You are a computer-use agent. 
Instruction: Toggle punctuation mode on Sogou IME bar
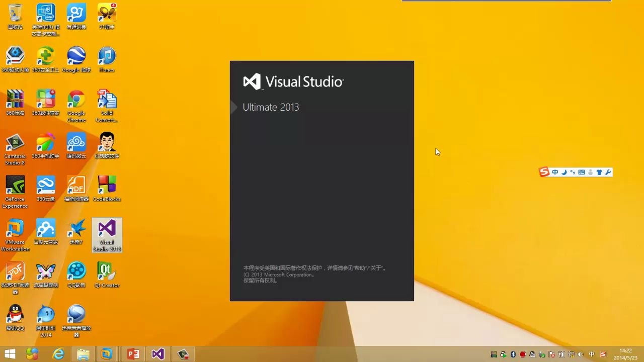tap(573, 172)
